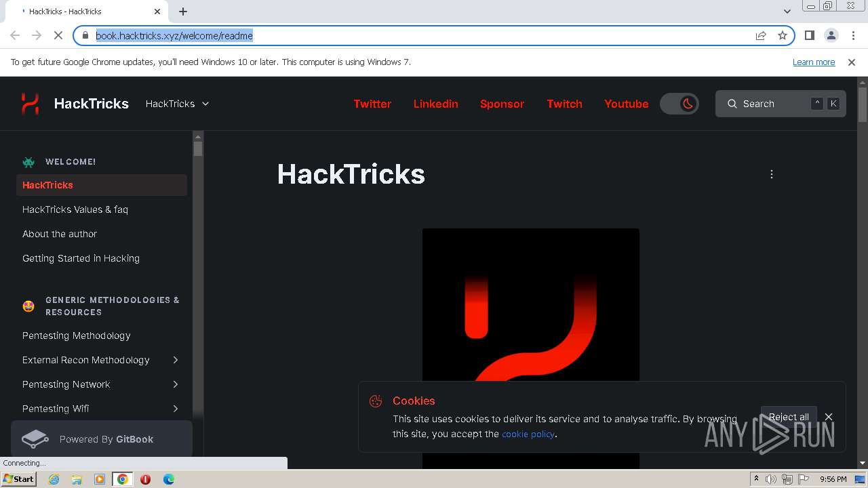Switch to Chrome in taskbar
Image resolution: width=868 pixels, height=488 pixels.
123,479
